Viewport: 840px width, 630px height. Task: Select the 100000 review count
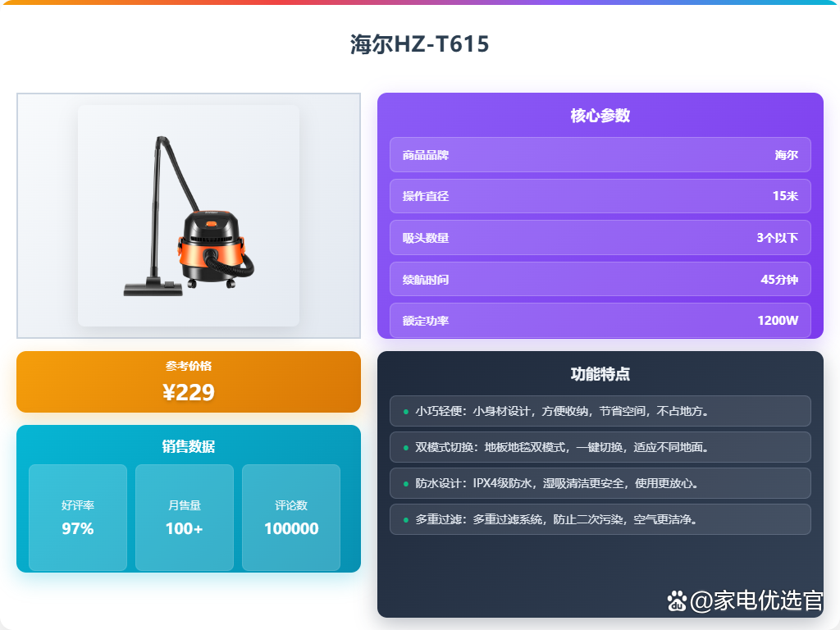coord(291,529)
